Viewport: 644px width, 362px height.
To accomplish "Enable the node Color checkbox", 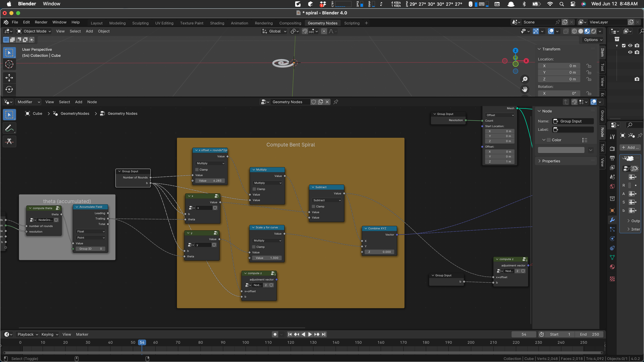I will pos(549,140).
